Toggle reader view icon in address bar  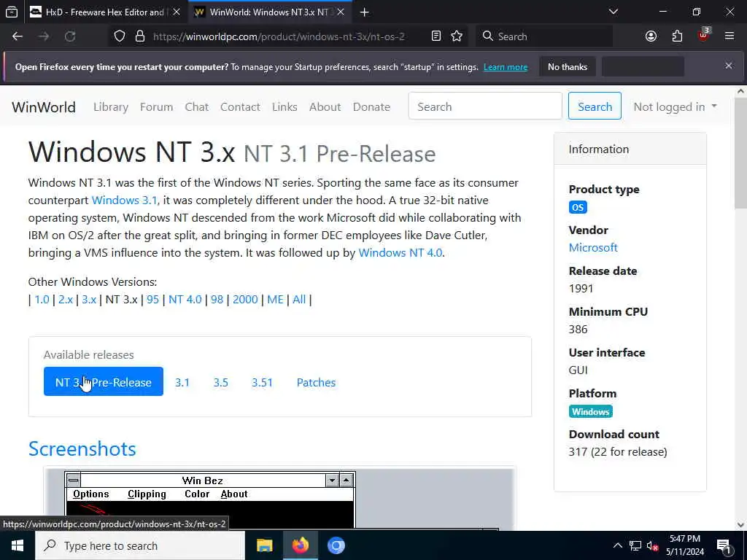coord(436,36)
